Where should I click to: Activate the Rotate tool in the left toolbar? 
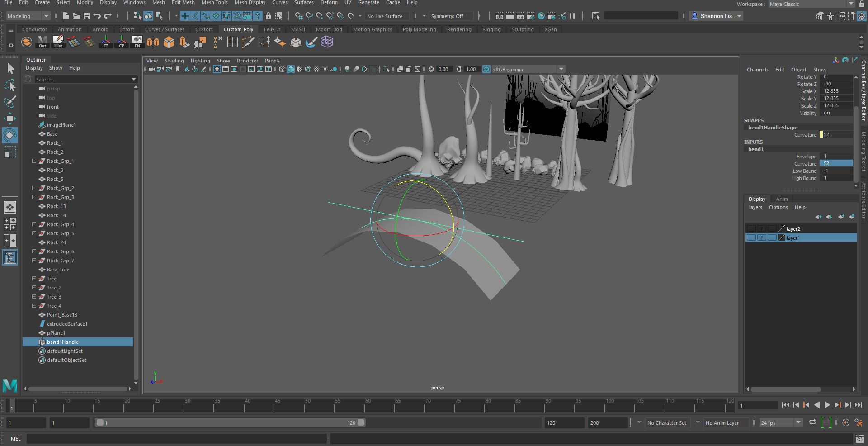point(10,135)
